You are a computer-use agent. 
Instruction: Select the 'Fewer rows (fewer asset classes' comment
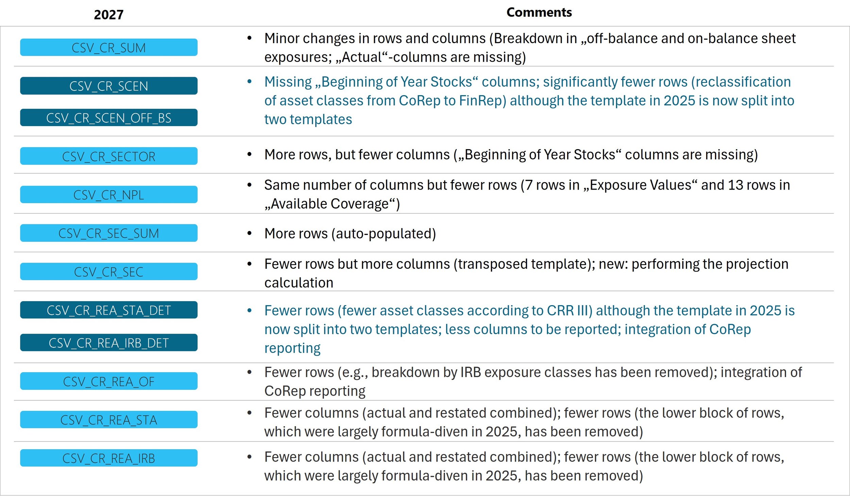coord(530,329)
